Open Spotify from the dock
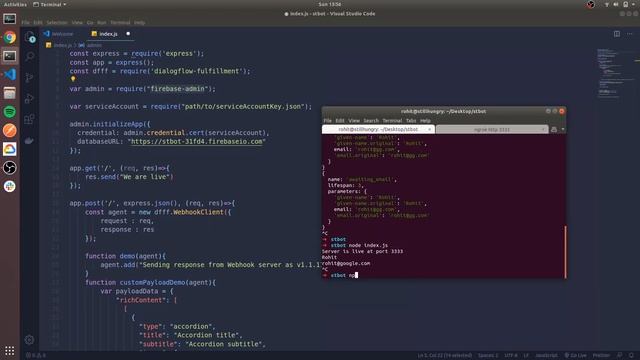The image size is (640, 360). [10, 112]
